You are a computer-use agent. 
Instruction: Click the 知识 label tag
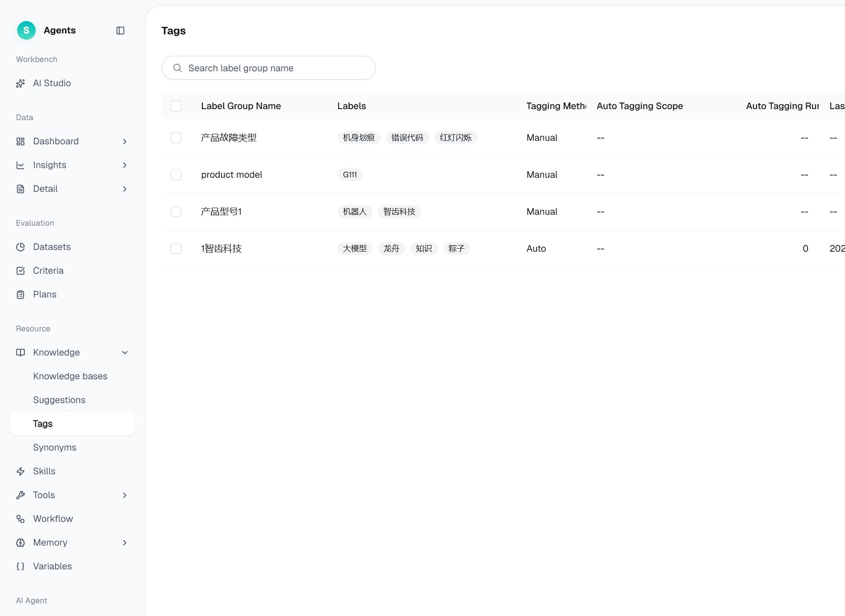point(424,249)
